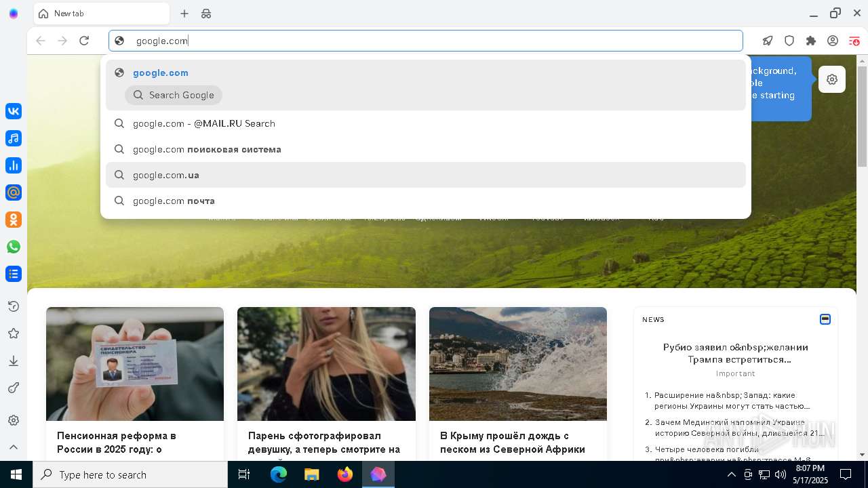Click the rocket boost icon in toolbar
This screenshot has height=488, width=868.
(x=768, y=41)
